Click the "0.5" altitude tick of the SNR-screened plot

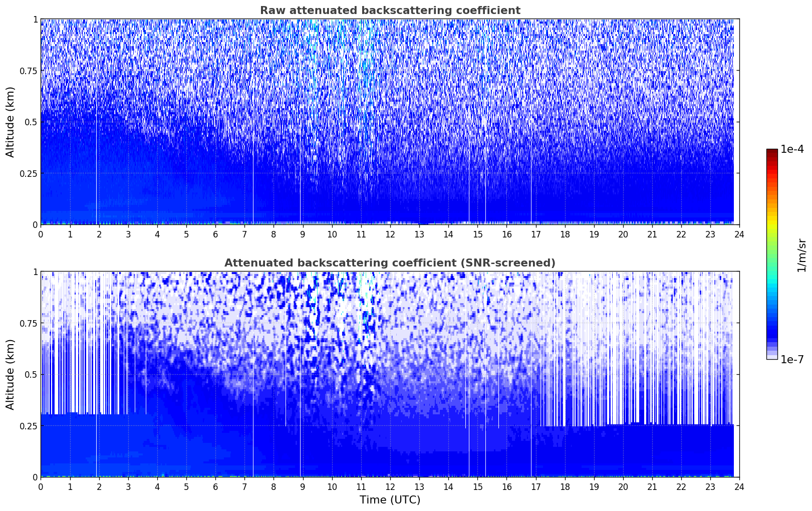pos(31,374)
